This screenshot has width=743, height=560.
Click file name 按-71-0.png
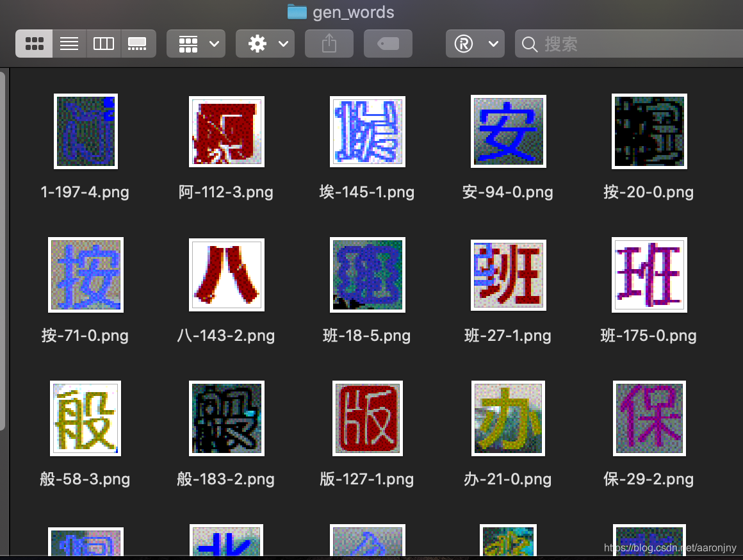85,336
